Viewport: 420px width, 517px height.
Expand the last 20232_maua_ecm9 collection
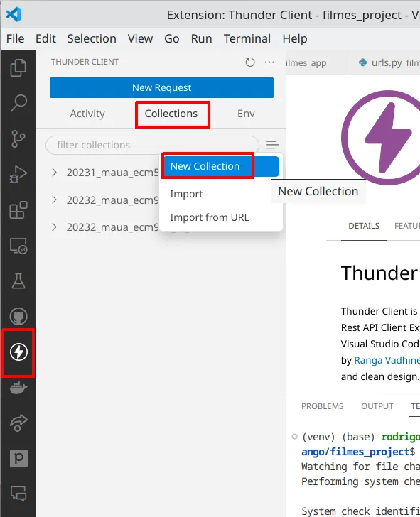[x=55, y=227]
